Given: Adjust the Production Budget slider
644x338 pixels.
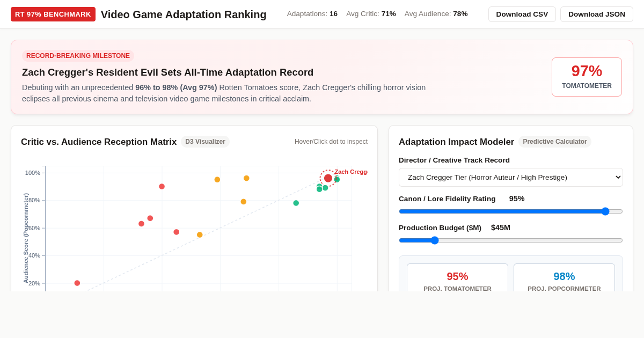Looking at the screenshot, I should tap(511, 240).
